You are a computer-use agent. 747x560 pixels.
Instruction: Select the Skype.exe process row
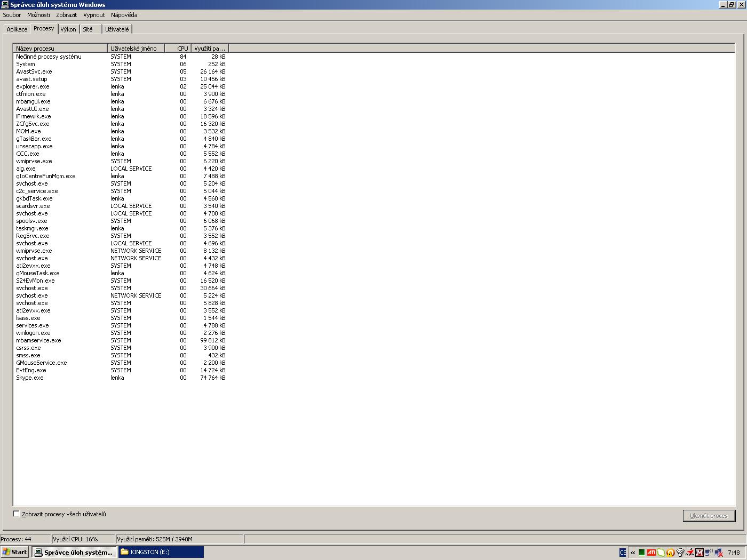coord(121,378)
